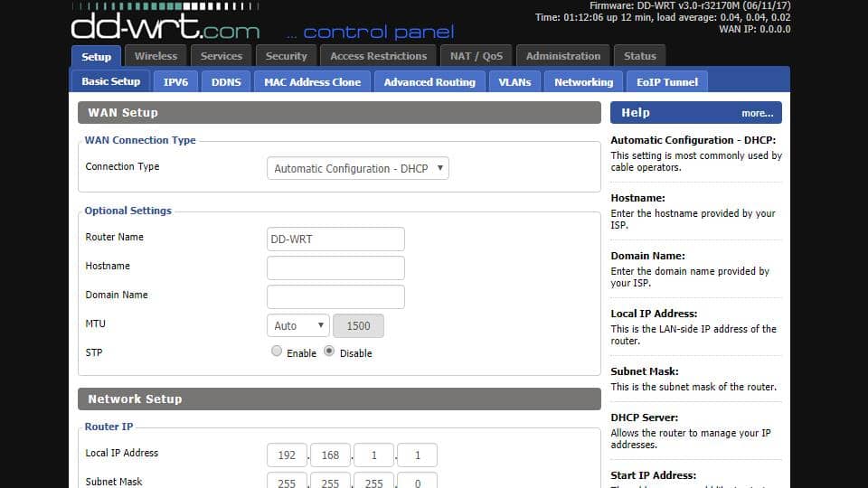The image size is (868, 488).
Task: Click the Help panel title
Action: [636, 112]
